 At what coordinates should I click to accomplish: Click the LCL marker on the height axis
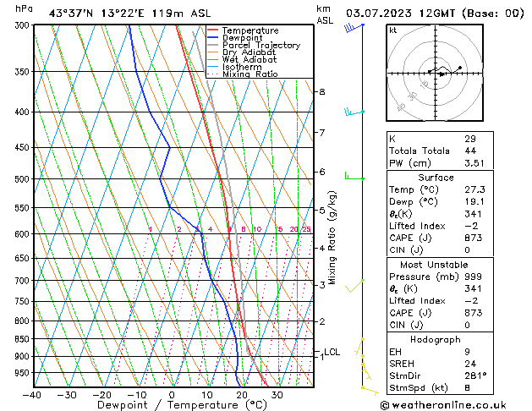point(332,352)
